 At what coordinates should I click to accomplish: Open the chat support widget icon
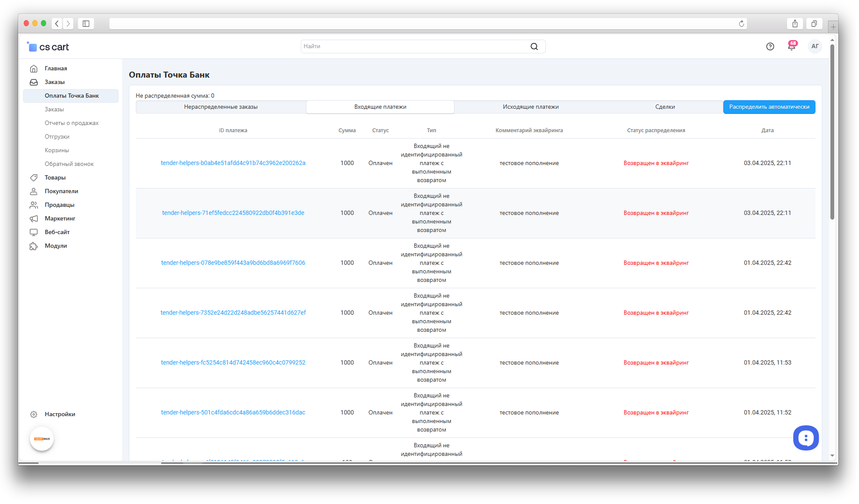point(805,438)
